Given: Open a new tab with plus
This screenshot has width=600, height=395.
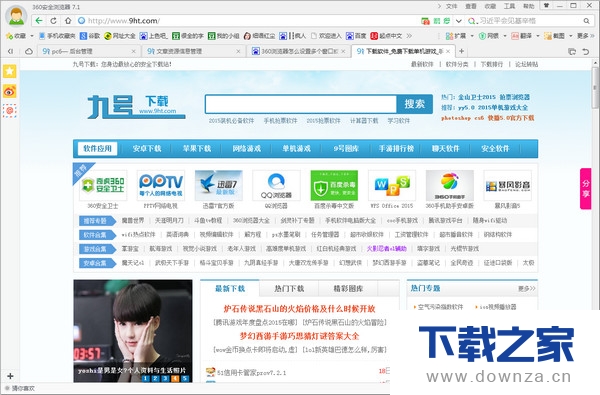Looking at the screenshot, I should (461, 51).
